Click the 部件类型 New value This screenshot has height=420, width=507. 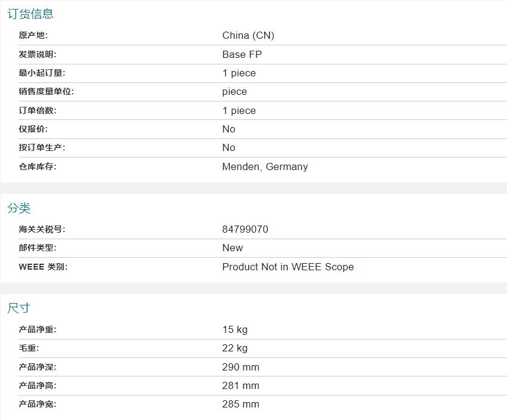(x=233, y=248)
